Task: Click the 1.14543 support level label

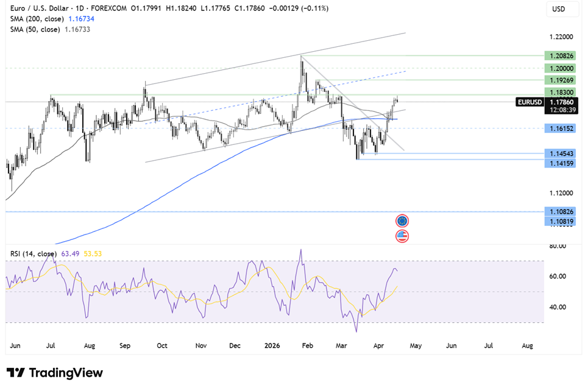Action: [559, 153]
